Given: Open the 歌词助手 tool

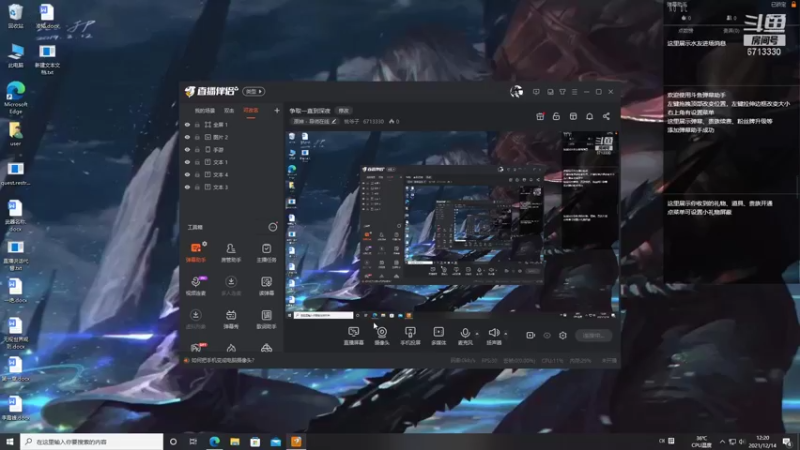Looking at the screenshot, I should 266,319.
